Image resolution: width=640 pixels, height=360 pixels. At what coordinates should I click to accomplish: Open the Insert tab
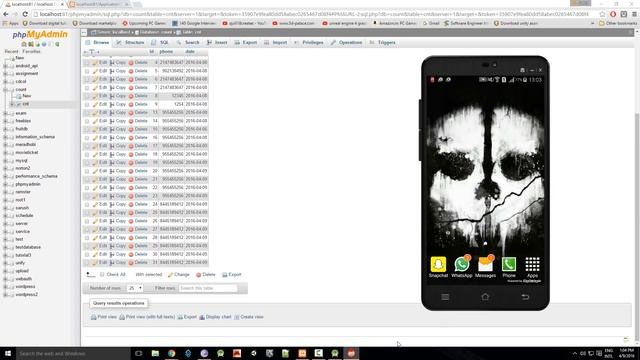[x=217, y=42]
